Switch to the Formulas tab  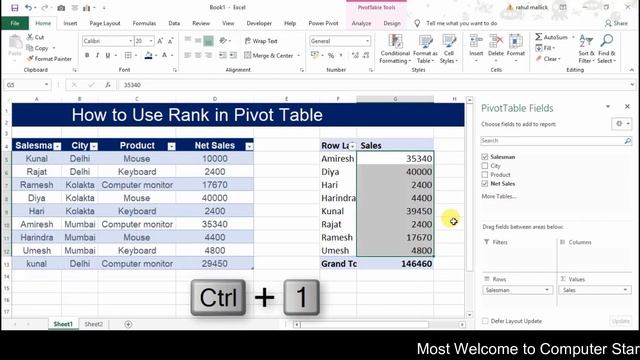144,23
